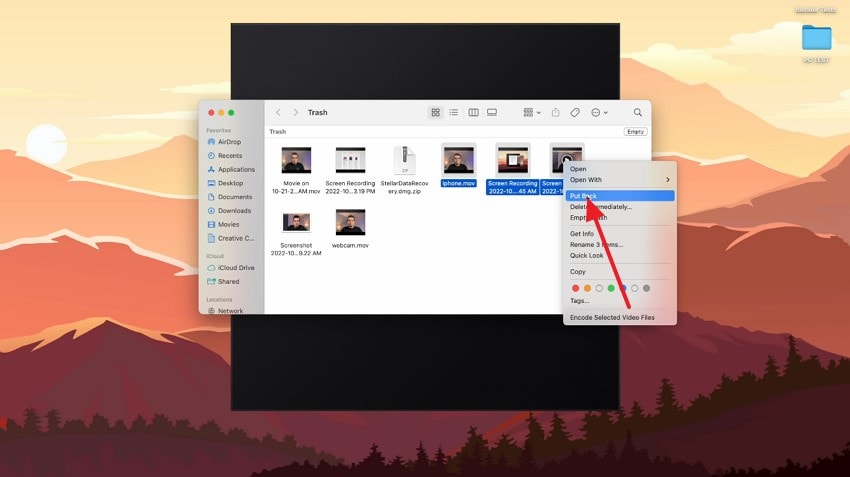Select the iphone.mov thumbnail

(459, 160)
